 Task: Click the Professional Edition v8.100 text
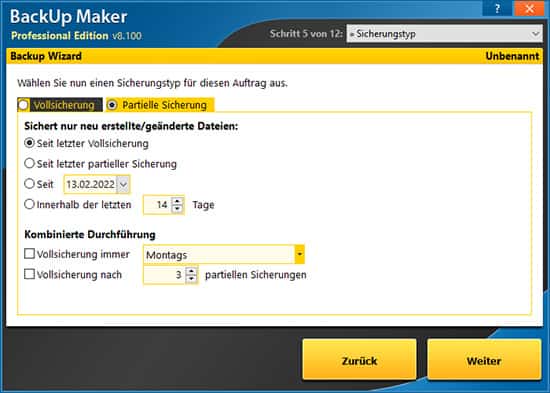tap(76, 36)
